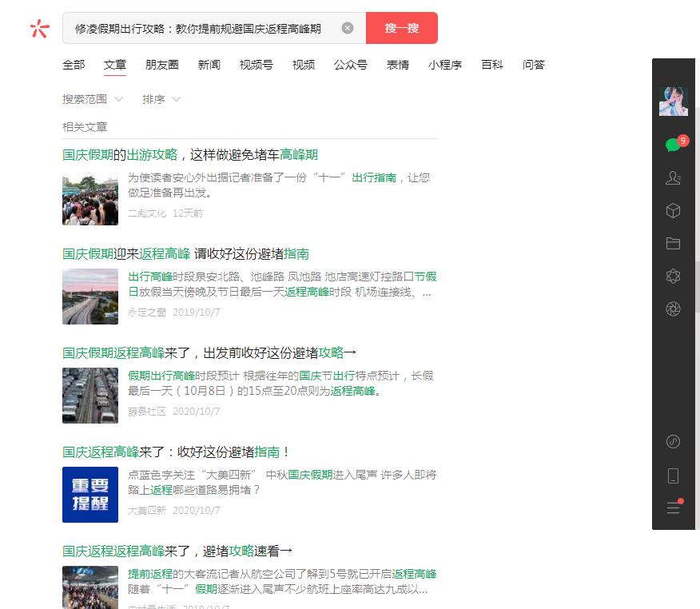Viewport: 700px width, 609px height.
Task: Open the WeChat Moments hexagon icon
Action: [x=673, y=277]
